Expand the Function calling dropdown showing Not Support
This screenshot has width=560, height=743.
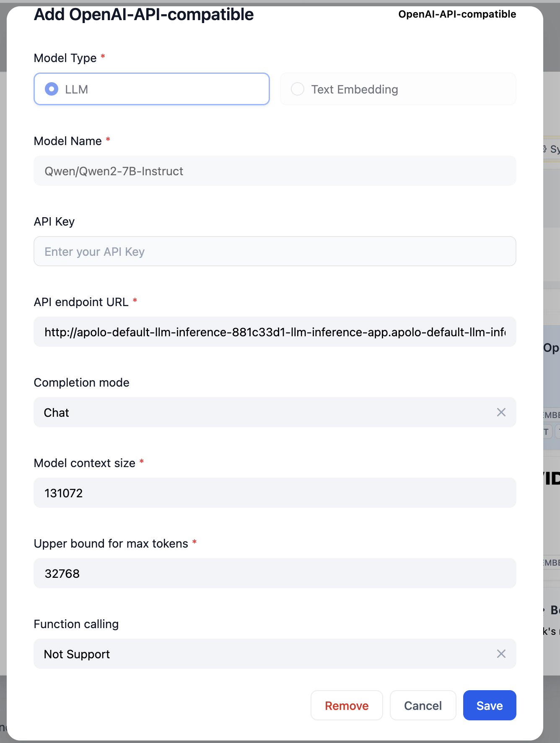pos(264,654)
